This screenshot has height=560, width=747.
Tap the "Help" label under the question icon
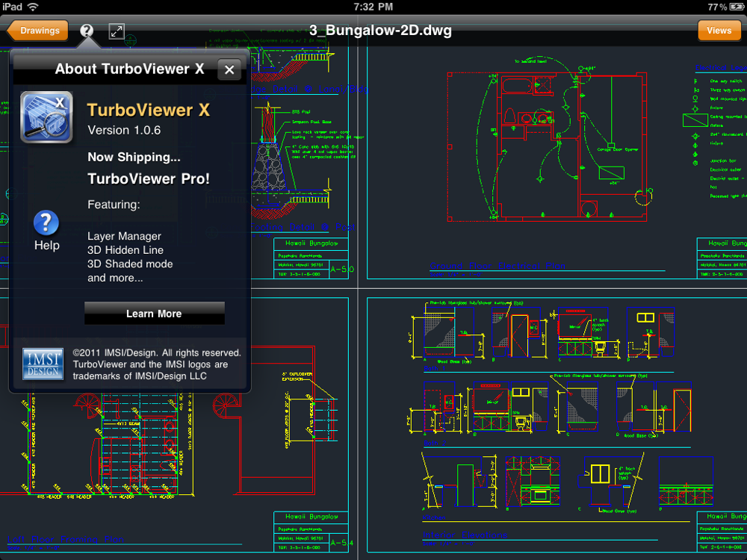(x=46, y=245)
